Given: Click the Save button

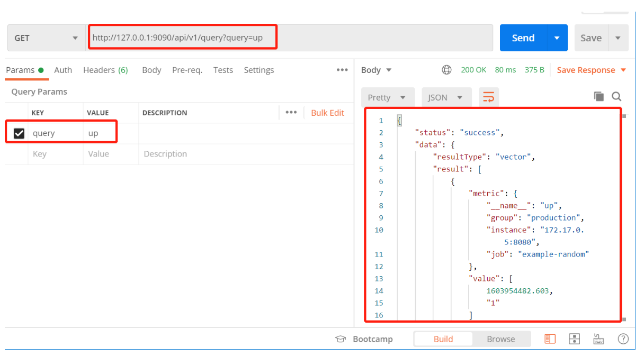Looking at the screenshot, I should point(591,38).
